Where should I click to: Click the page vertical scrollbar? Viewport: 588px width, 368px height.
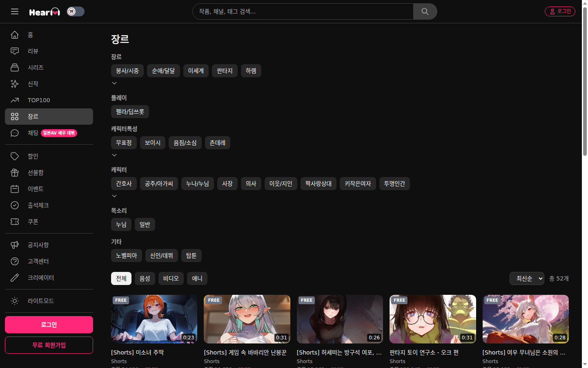point(585,82)
